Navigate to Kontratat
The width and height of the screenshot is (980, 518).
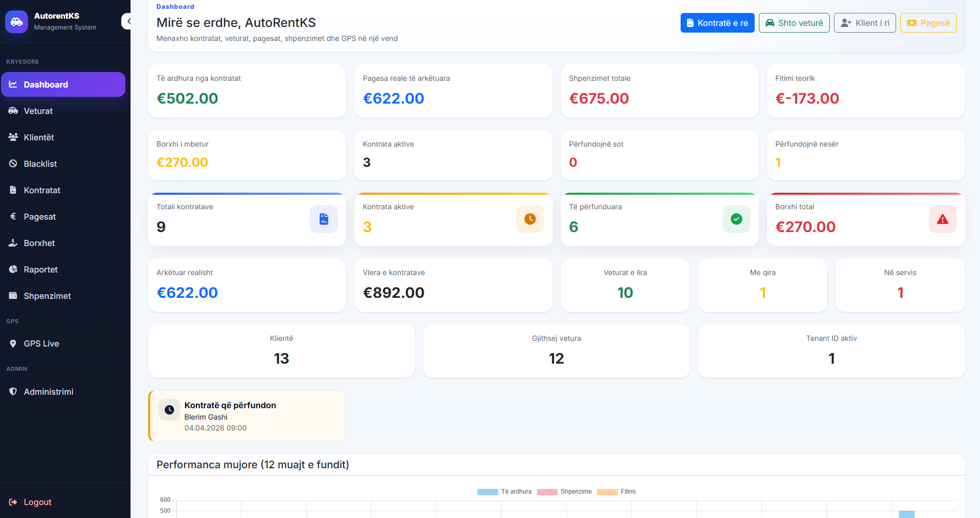[63, 190]
